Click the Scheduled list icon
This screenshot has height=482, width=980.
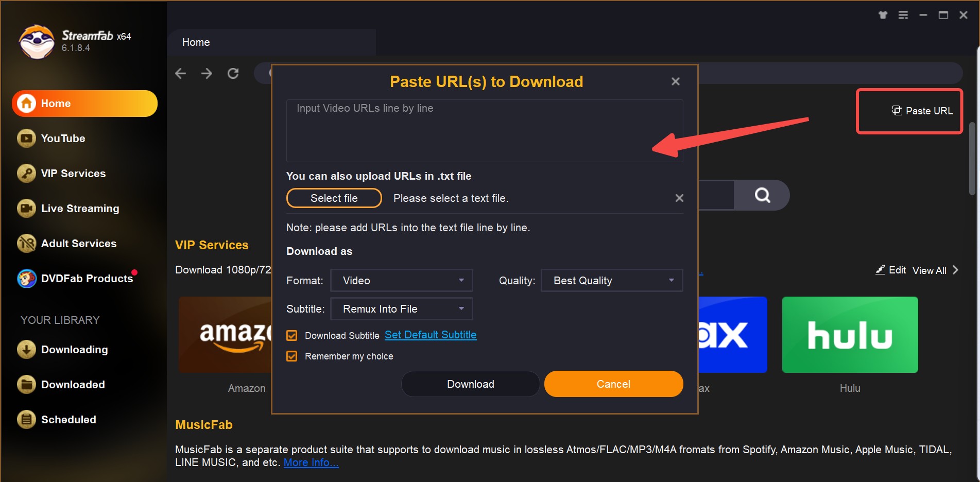pyautogui.click(x=26, y=420)
